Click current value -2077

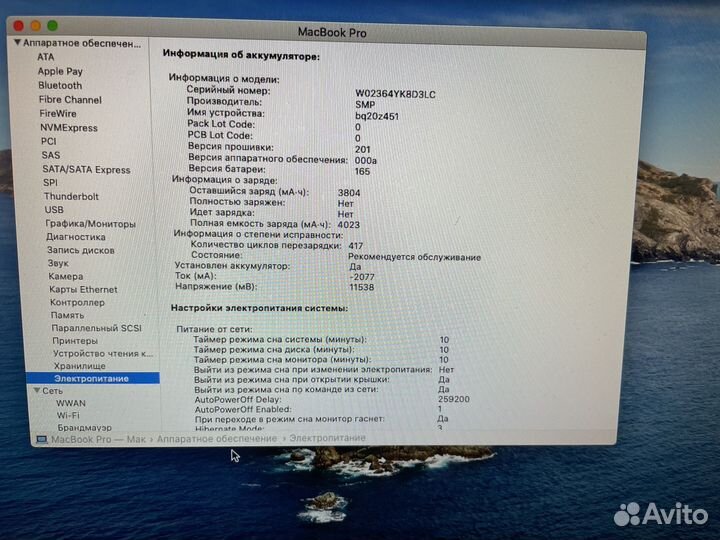[362, 277]
